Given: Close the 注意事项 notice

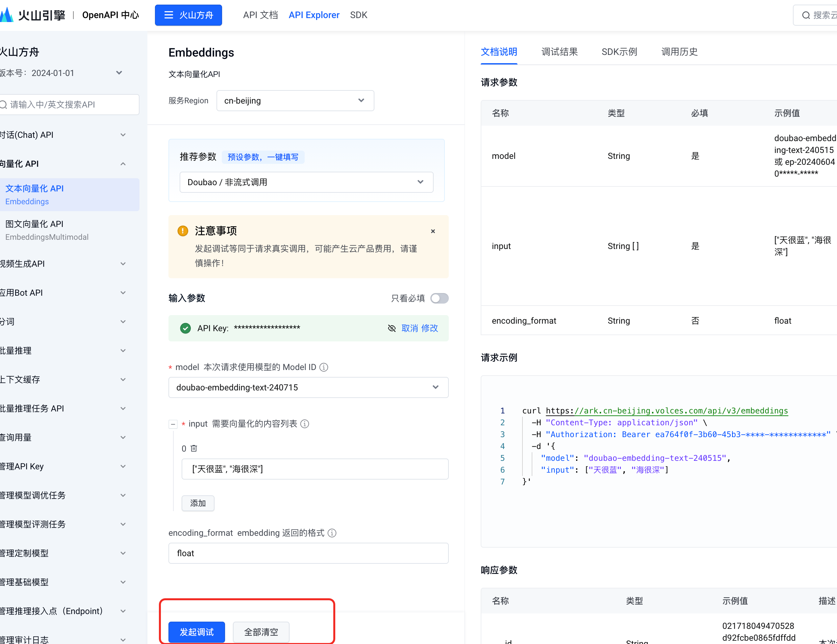Looking at the screenshot, I should coord(433,231).
